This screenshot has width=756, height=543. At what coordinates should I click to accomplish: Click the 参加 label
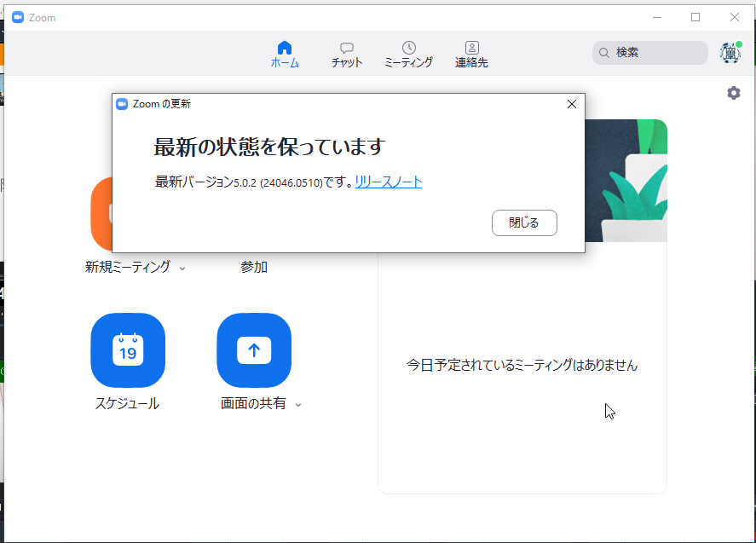click(x=254, y=267)
